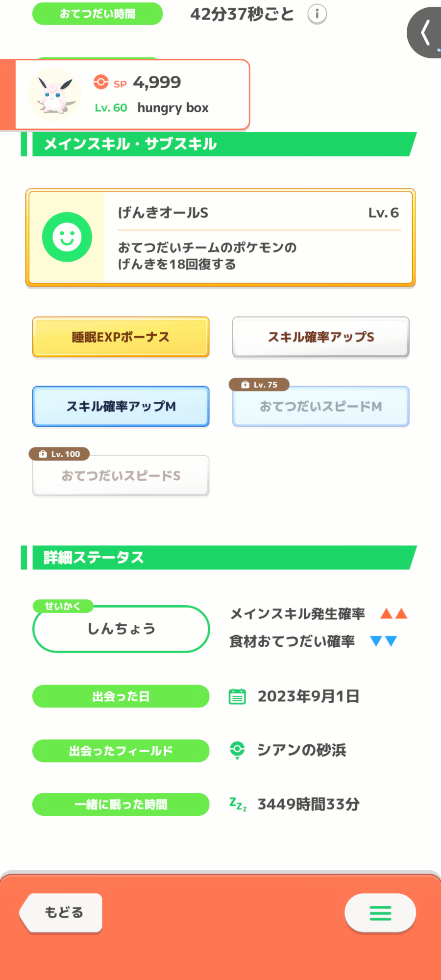Tap the Wigglytuff portrait thumbnail
441x980 pixels.
pos(54,95)
